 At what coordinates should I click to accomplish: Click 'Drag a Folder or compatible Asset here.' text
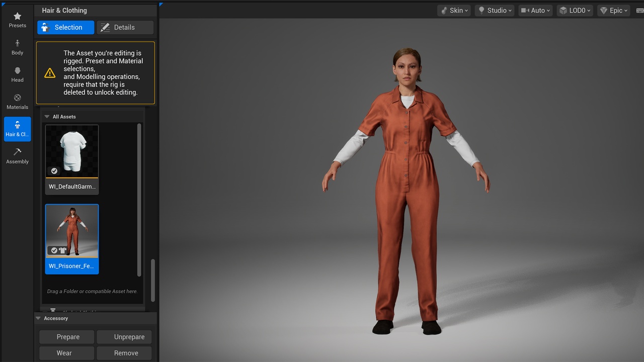click(92, 291)
